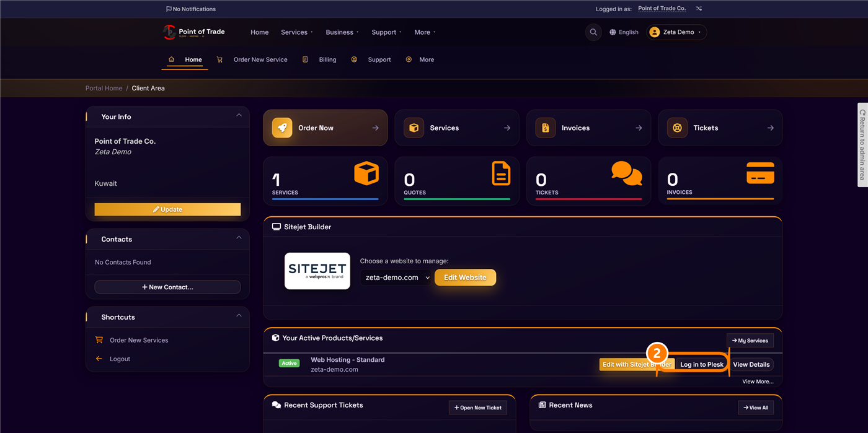Expand the More top menu
The image size is (868, 433).
click(x=425, y=32)
